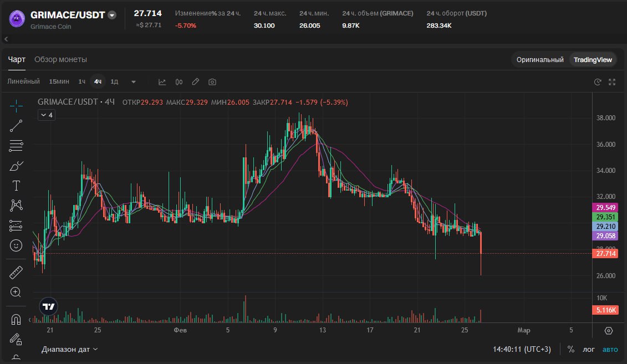
Task: Click the TradingView logo badge
Action: pos(48,306)
